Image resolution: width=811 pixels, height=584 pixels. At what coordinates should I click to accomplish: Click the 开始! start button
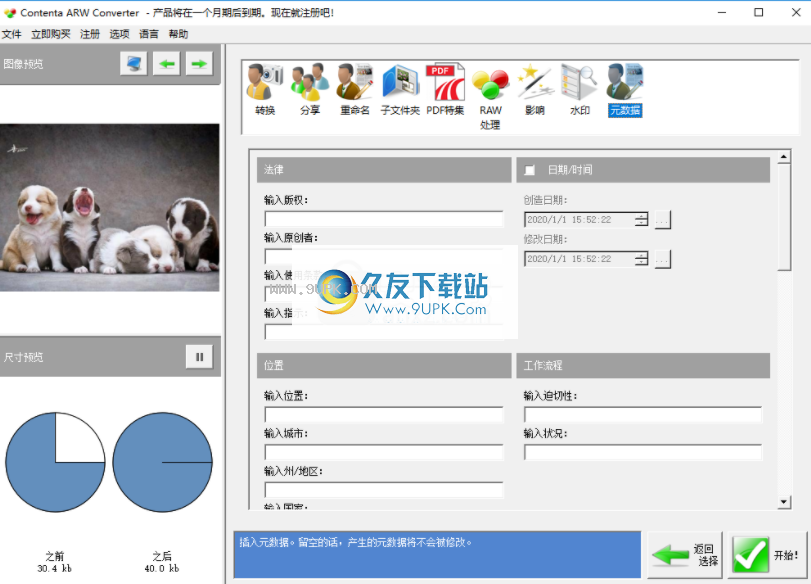click(768, 555)
